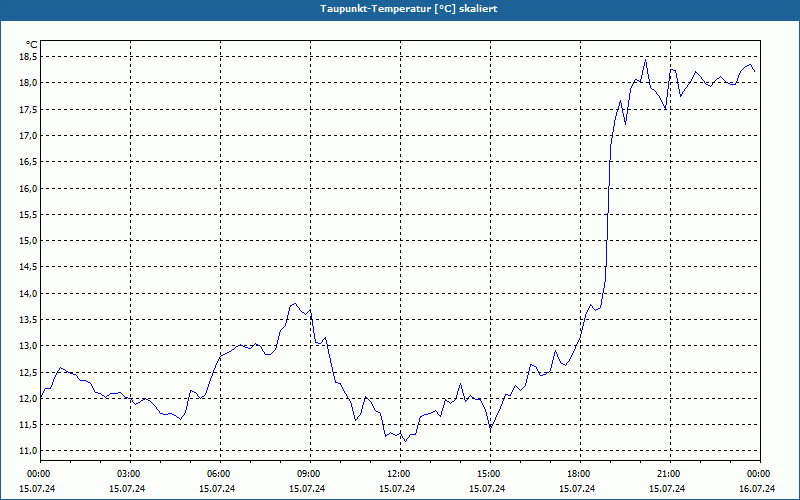Click the chart title 'Taupunkt-Temperatur [°C] skaliert'
The height and width of the screenshot is (500, 800).
click(x=409, y=9)
